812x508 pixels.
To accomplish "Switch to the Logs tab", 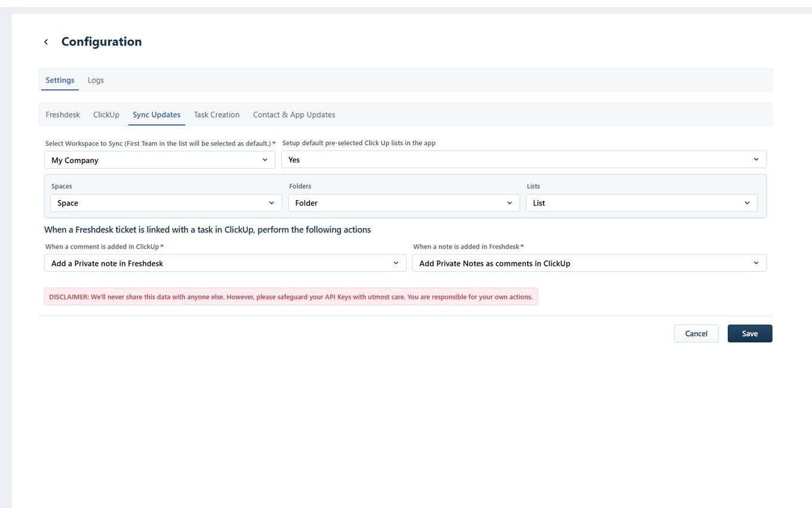I will point(96,79).
